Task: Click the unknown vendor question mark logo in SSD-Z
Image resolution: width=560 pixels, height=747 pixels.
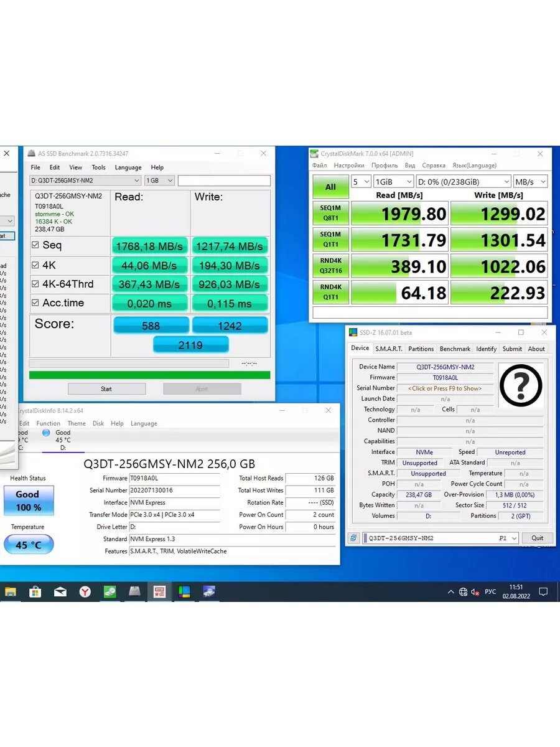Action: coord(520,386)
